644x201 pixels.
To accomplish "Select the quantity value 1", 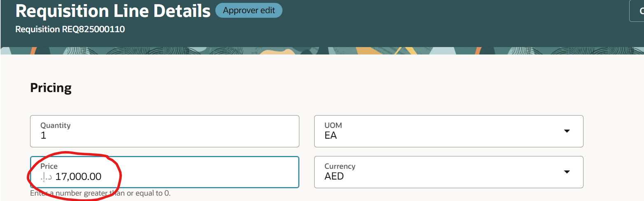I will (x=43, y=135).
